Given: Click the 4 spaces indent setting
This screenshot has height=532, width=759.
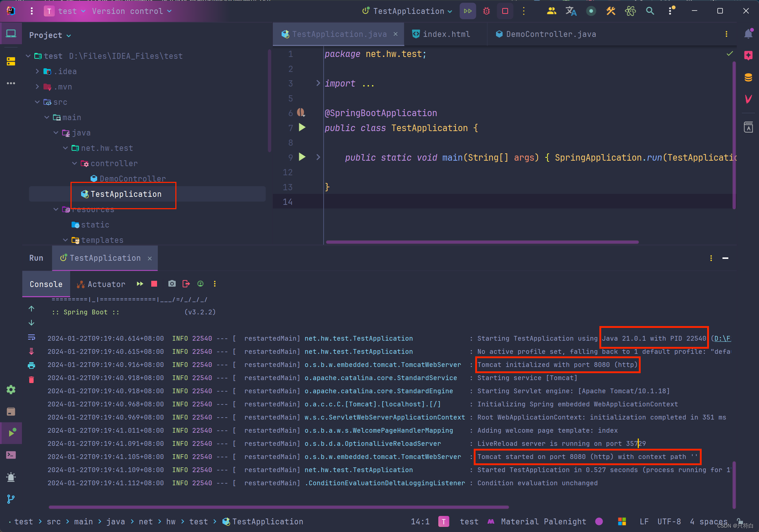Looking at the screenshot, I should coord(709,521).
